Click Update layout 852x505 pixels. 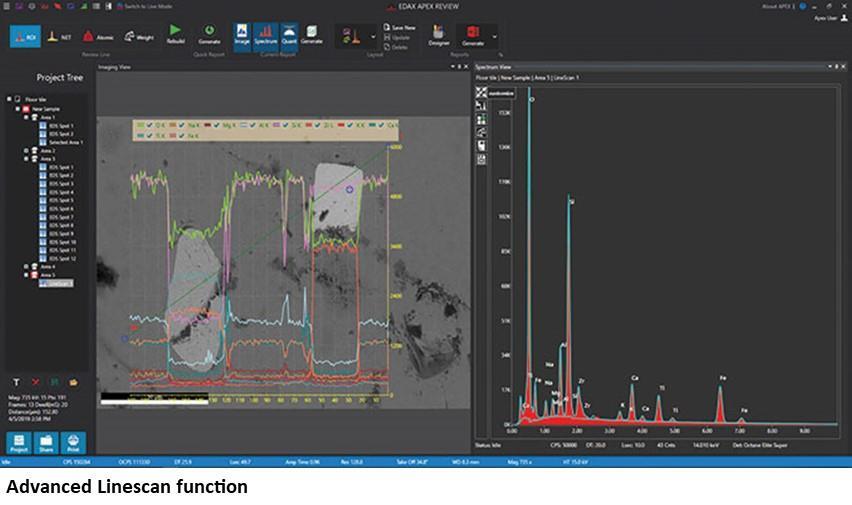tap(397, 38)
